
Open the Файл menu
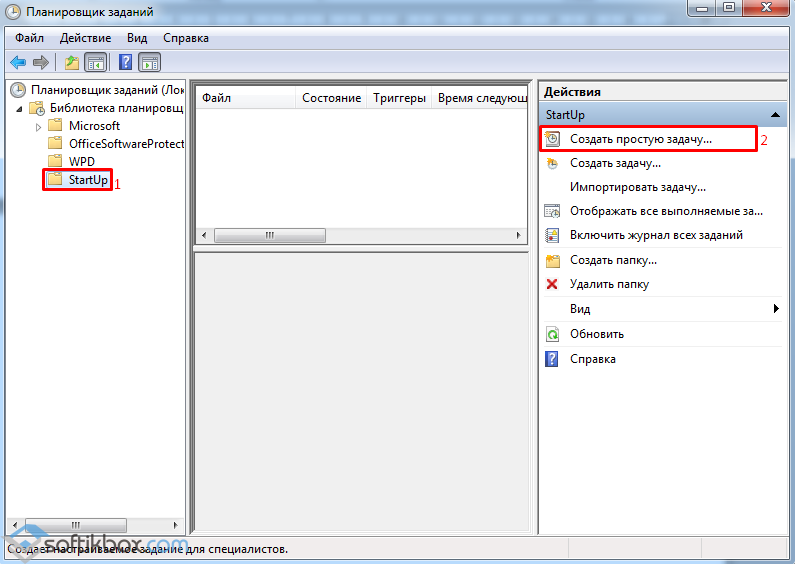pyautogui.click(x=29, y=38)
